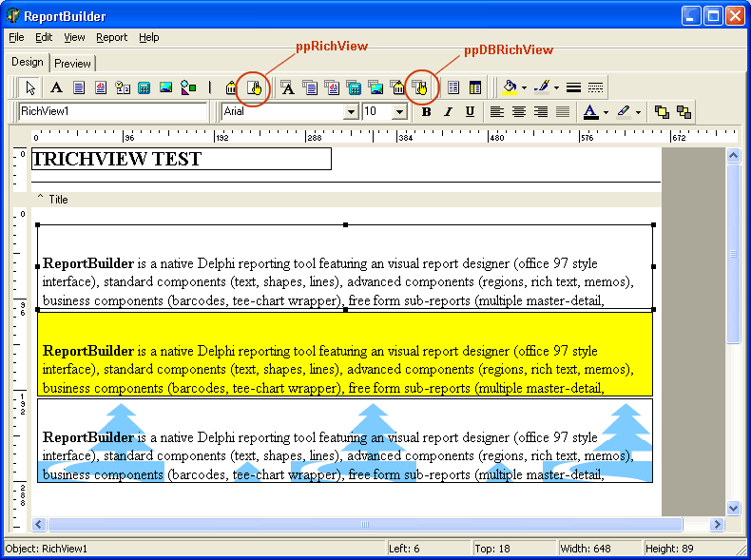Switch to the Preview tab
This screenshot has width=751, height=560.
click(x=72, y=64)
